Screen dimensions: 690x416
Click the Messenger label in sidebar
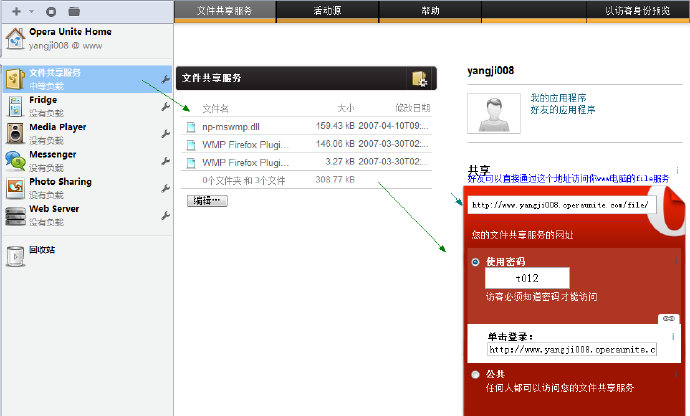53,155
